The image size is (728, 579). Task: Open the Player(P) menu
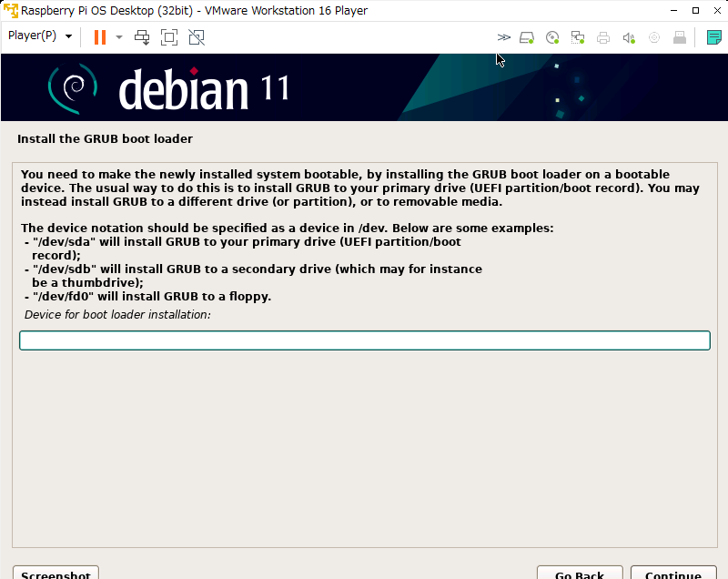[x=40, y=36]
